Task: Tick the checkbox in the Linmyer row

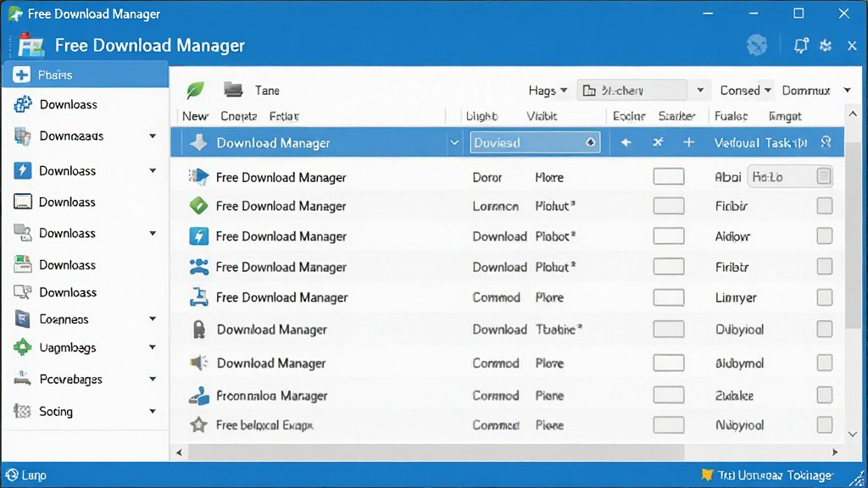Action: tap(824, 297)
